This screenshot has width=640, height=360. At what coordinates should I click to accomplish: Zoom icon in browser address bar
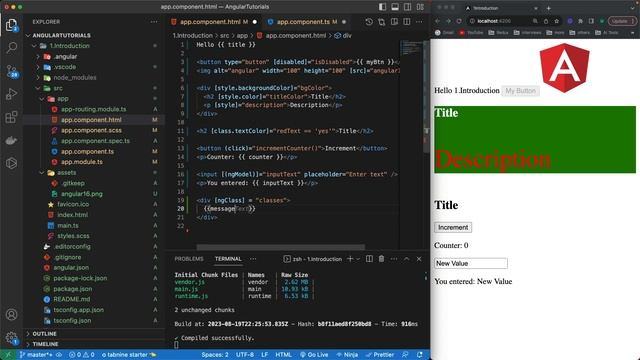(535, 21)
